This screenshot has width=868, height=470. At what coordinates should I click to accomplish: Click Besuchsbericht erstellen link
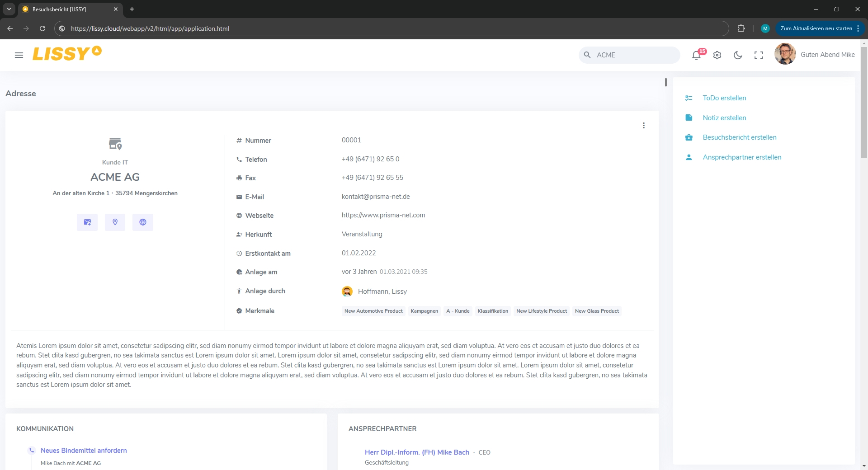pos(740,137)
